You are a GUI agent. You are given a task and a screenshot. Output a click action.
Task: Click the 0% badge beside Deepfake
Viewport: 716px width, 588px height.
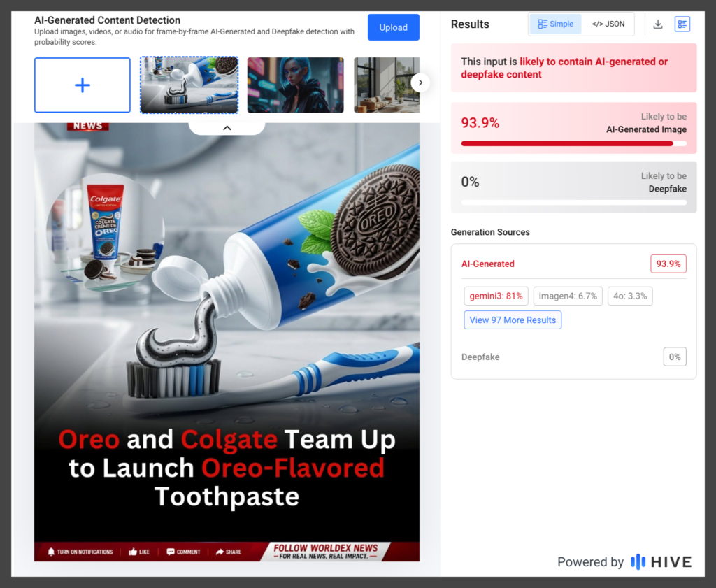[675, 357]
